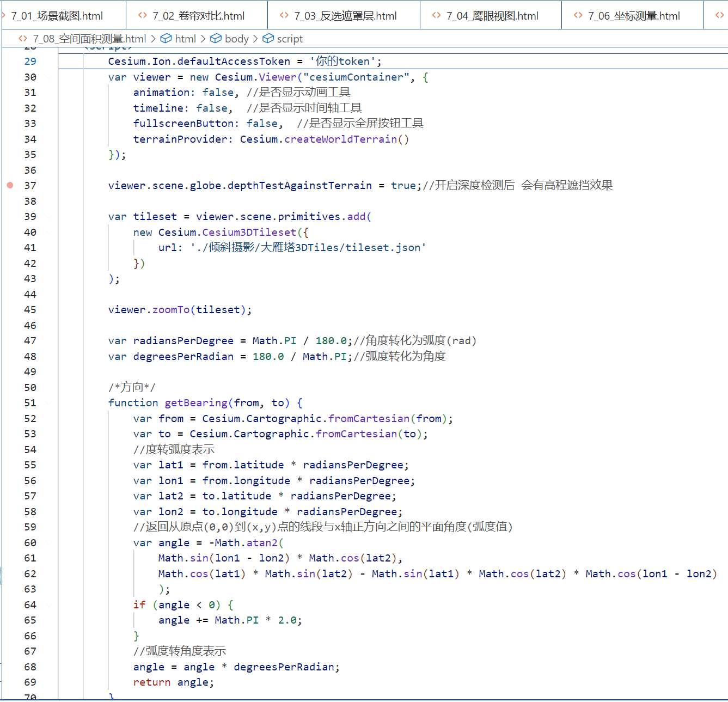Image resolution: width=728 pixels, height=702 pixels.
Task: Open the script breadcrumb segment
Action: coord(290,39)
